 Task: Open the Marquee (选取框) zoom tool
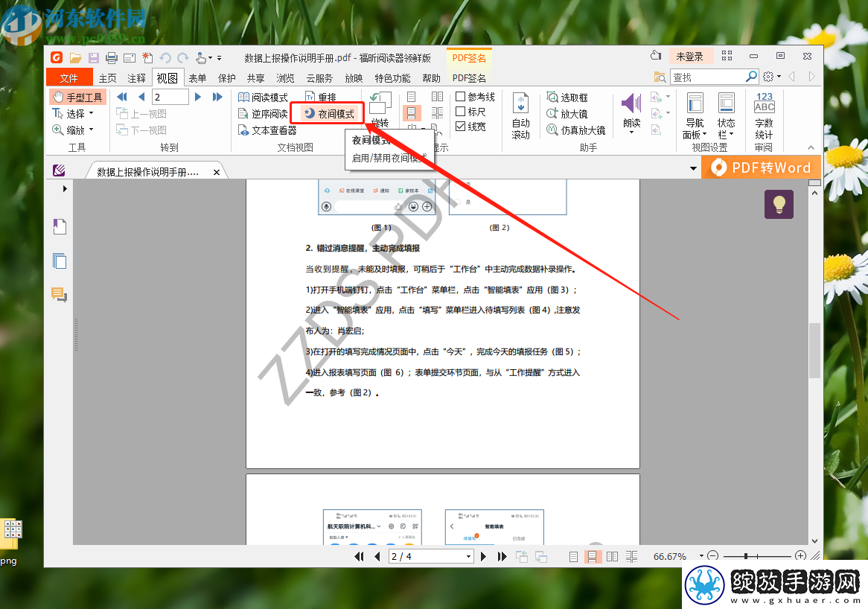(x=567, y=98)
